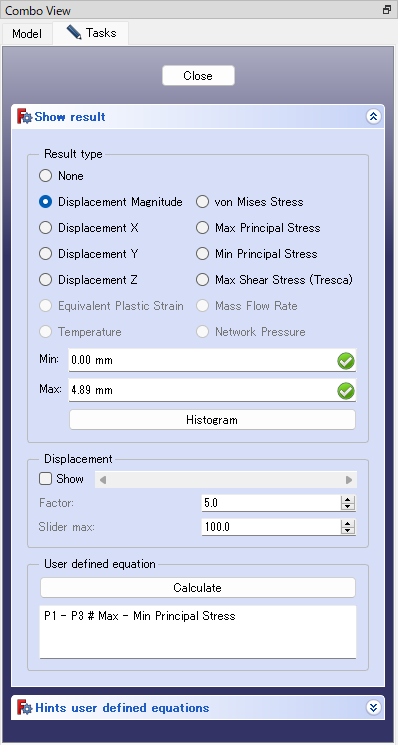Expand Hints user defined equations section
Viewport: 398px width, 745px height.
click(x=373, y=707)
